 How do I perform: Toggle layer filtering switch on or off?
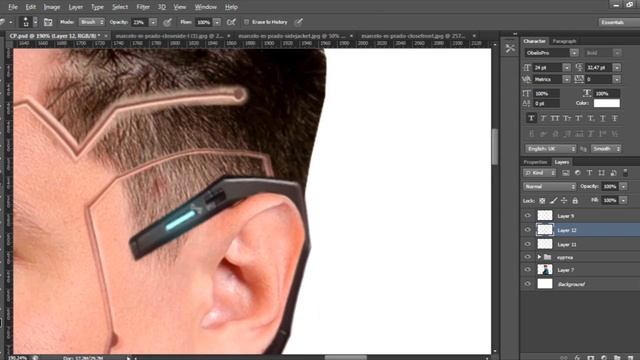[626, 173]
